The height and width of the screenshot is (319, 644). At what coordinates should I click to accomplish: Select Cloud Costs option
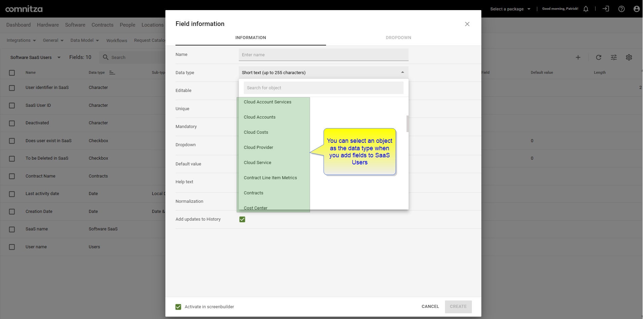coord(256,132)
